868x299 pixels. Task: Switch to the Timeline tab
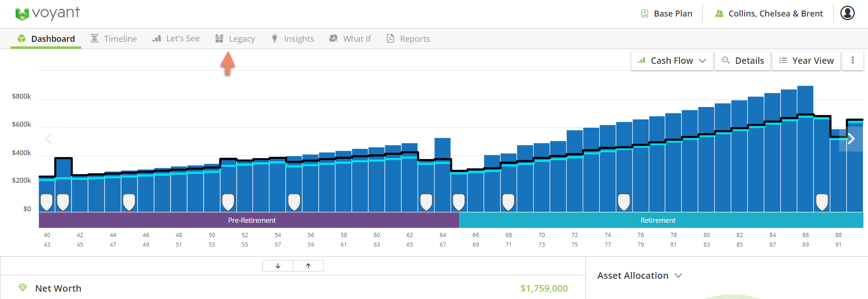(114, 39)
